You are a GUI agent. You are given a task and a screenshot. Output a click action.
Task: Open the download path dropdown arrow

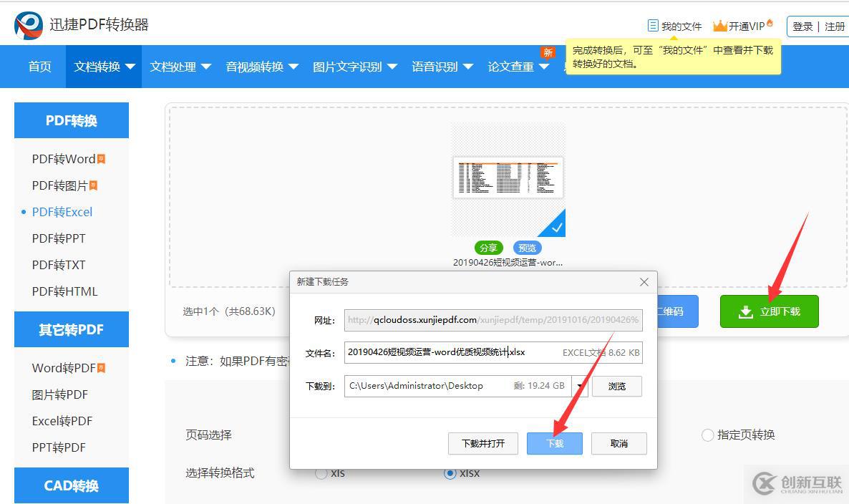click(579, 386)
